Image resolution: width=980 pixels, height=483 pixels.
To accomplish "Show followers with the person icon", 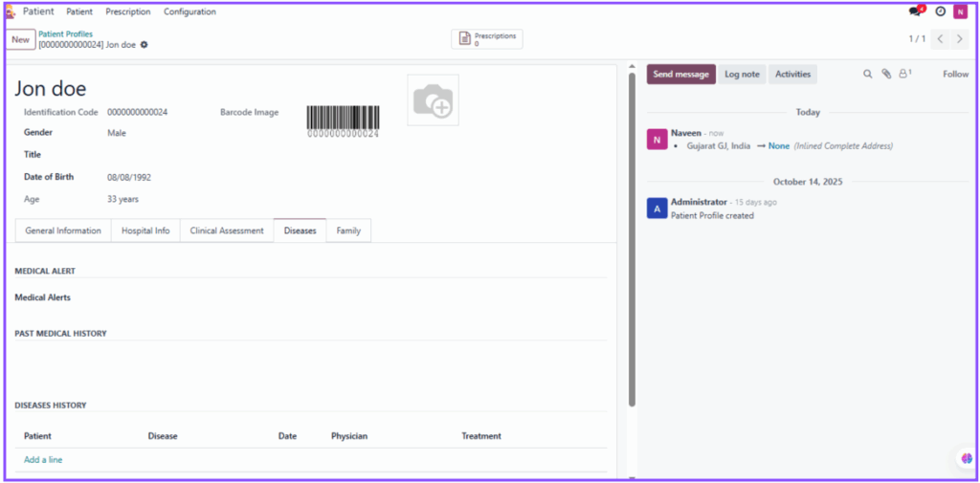I will pyautogui.click(x=903, y=74).
